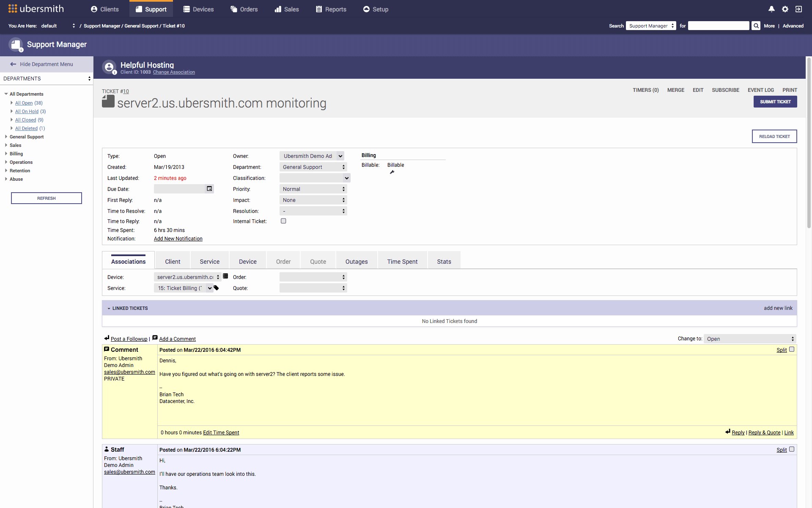Click the Helpful Hosting client avatar icon
Image resolution: width=812 pixels, height=508 pixels.
coord(109,67)
